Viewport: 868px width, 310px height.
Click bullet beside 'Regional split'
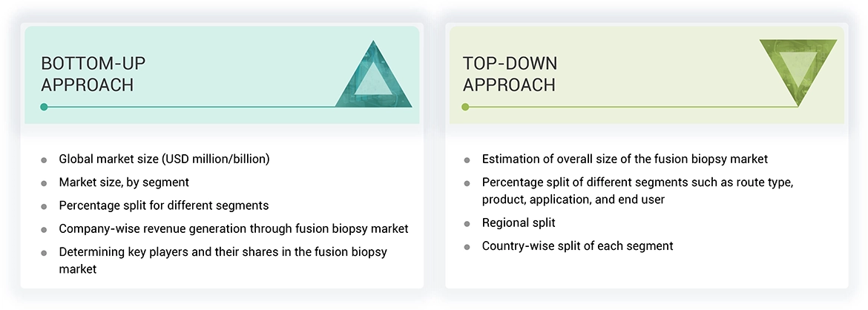coord(467,223)
